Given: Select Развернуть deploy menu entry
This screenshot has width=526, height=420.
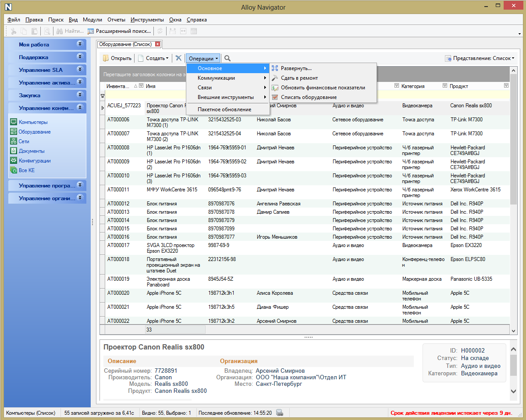Looking at the screenshot, I should click(x=323, y=68).
